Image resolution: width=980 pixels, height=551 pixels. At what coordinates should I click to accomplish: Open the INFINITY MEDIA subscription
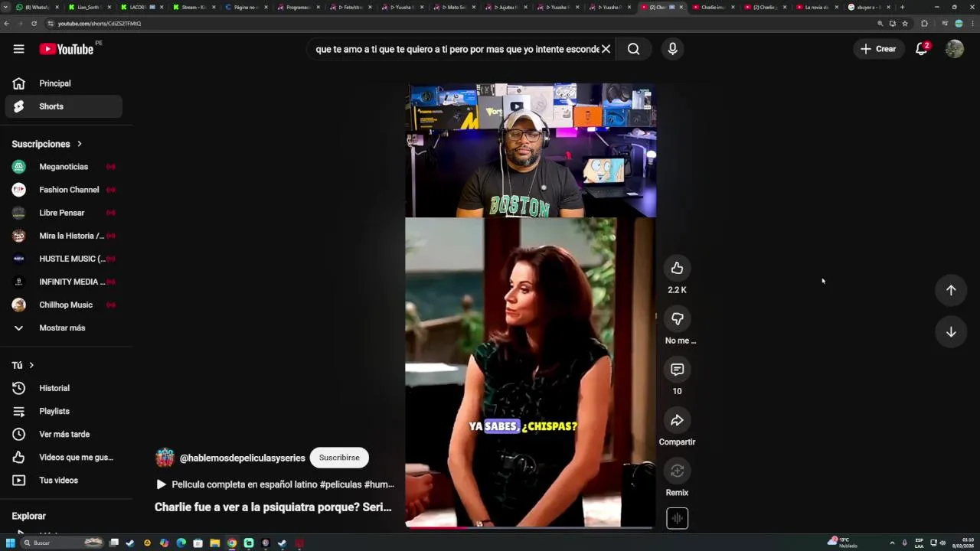click(x=64, y=282)
